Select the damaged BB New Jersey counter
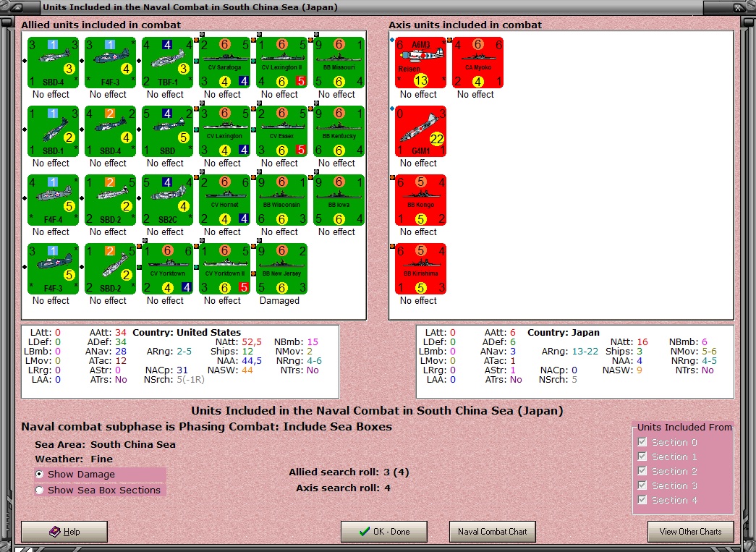The width and height of the screenshot is (756, 552). [x=281, y=268]
